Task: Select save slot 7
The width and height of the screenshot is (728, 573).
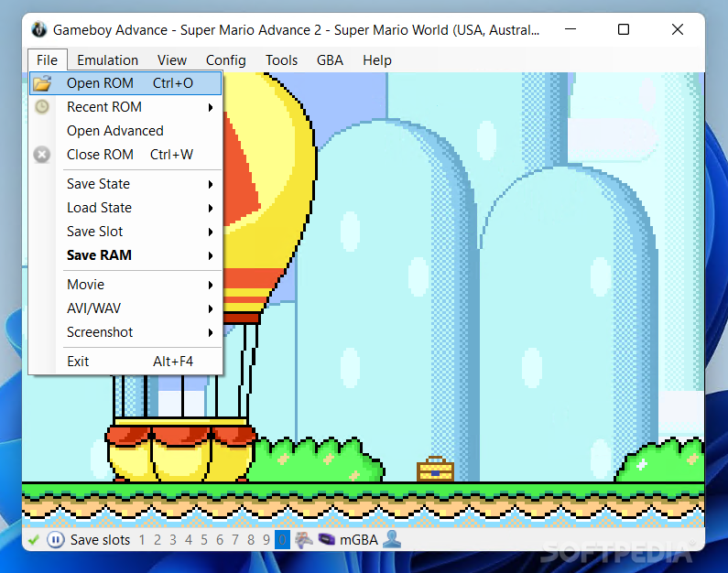Action: point(235,540)
